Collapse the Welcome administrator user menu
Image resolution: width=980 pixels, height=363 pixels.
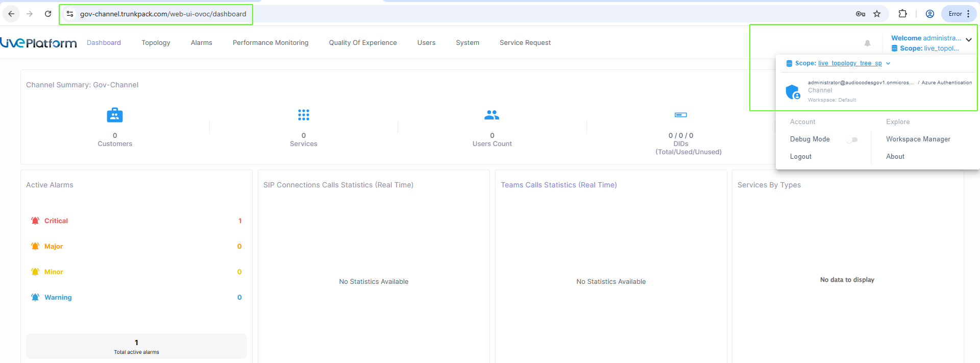click(968, 40)
